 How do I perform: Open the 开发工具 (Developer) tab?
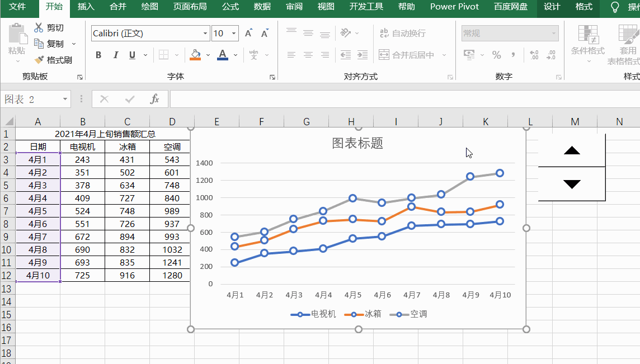coord(366,7)
